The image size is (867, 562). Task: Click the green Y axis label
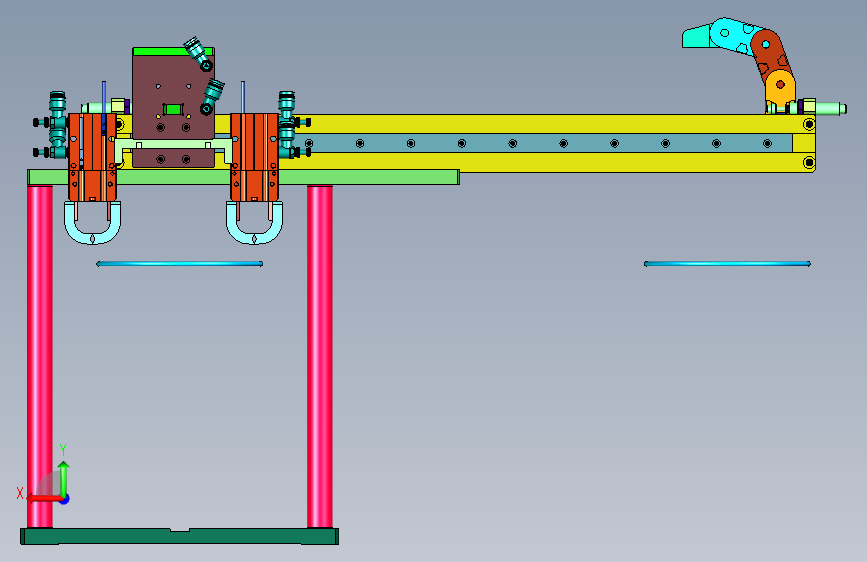tap(63, 450)
